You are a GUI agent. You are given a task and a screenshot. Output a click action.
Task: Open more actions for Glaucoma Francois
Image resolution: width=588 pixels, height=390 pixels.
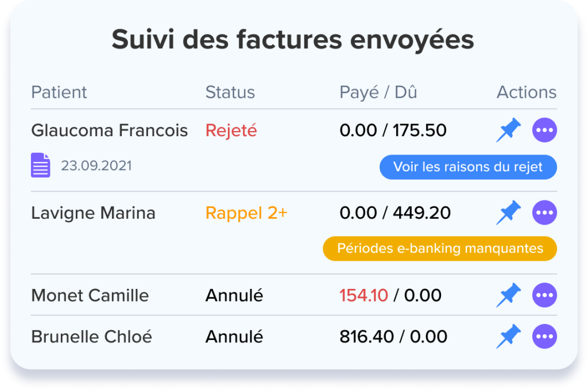544,131
